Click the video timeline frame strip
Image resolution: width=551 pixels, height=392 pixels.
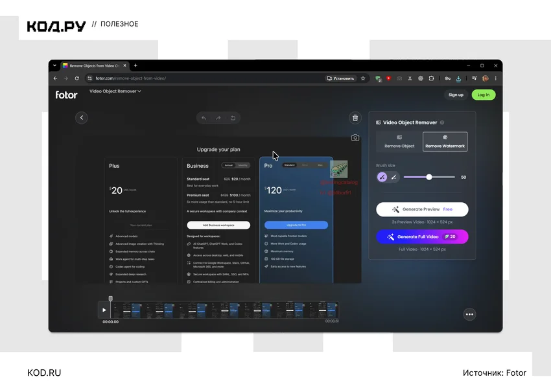[x=224, y=310]
